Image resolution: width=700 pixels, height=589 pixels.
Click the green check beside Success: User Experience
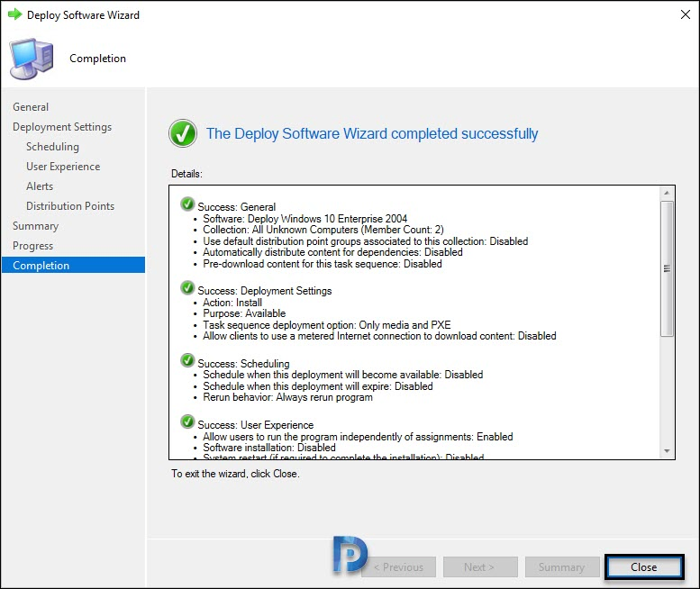click(x=187, y=421)
